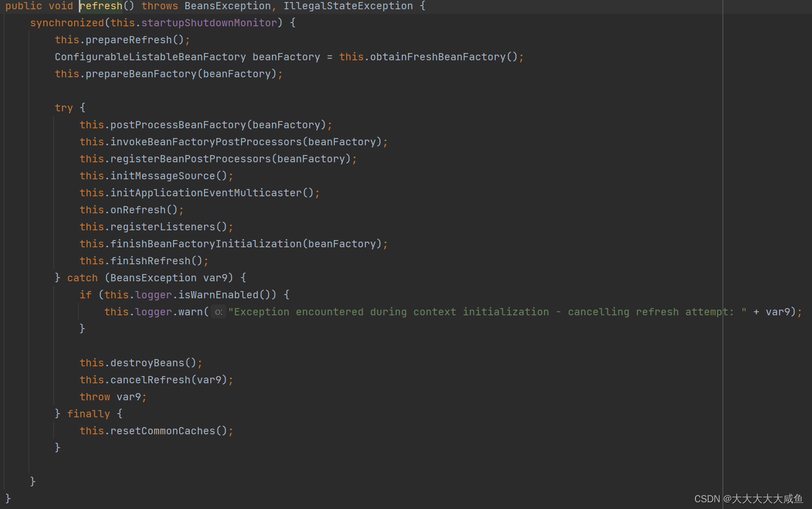Screen dimensions: 812x509
Task: Click the cancelRefresh(var9) call
Action: click(x=169, y=380)
